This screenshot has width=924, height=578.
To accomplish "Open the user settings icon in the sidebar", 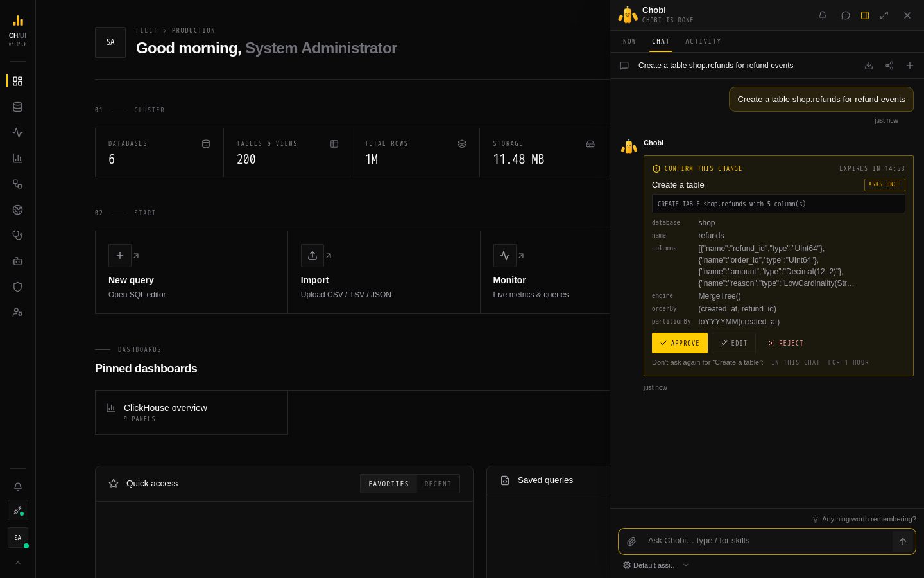I will [17, 313].
